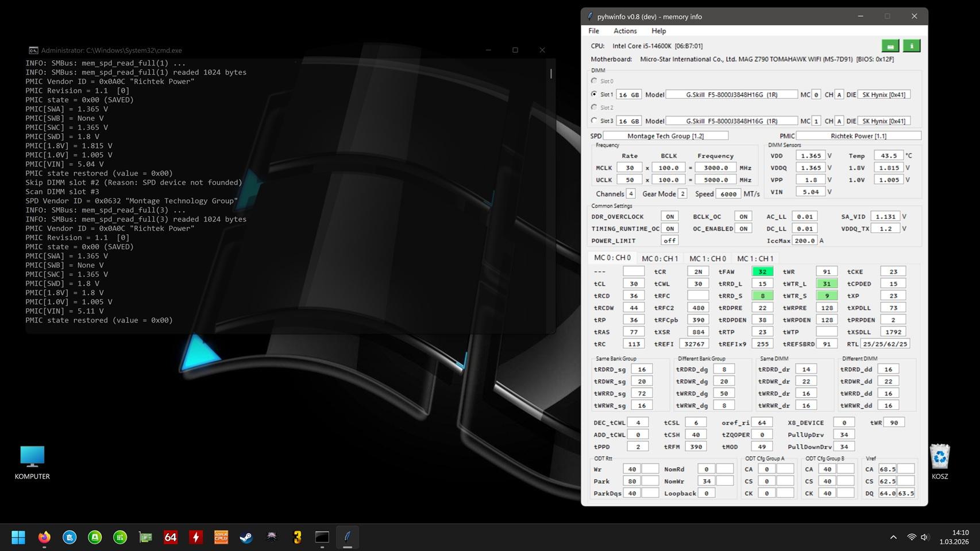Click the tCL timing value field
This screenshot has height=551, width=980.
633,284
